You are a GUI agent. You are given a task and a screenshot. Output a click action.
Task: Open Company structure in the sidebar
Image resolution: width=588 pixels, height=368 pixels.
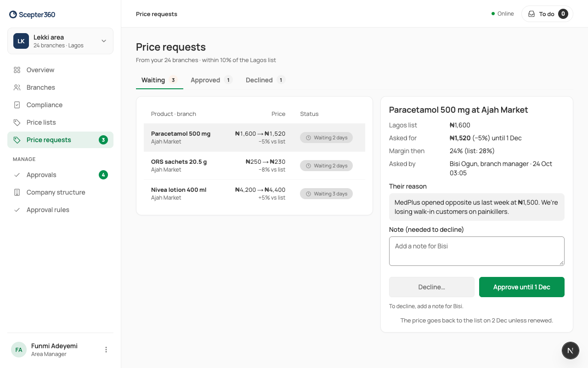coord(60,192)
